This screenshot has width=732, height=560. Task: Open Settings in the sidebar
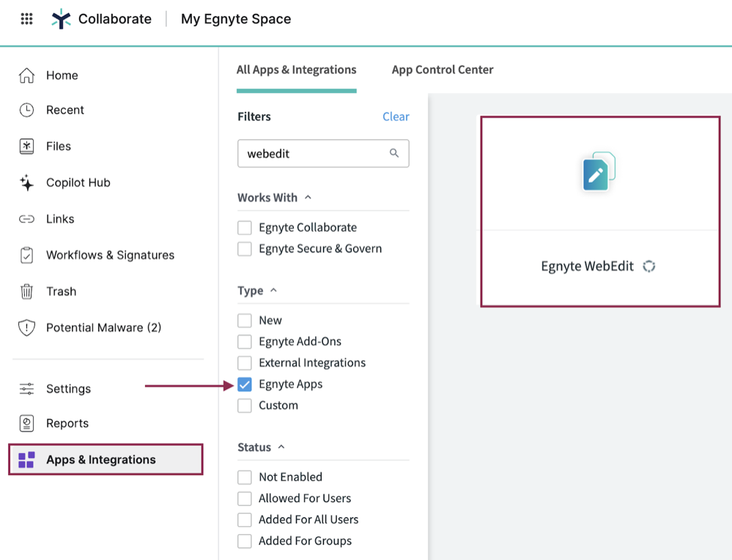[68, 388]
